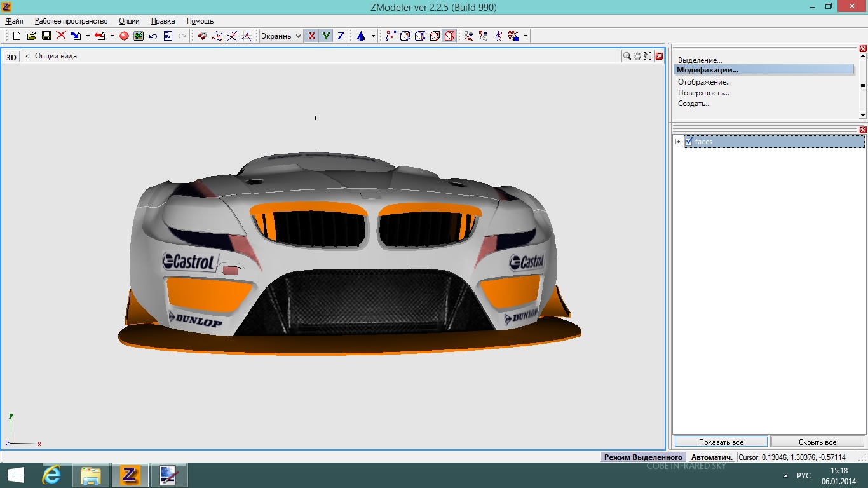Click the red sphere materials icon

click(124, 36)
